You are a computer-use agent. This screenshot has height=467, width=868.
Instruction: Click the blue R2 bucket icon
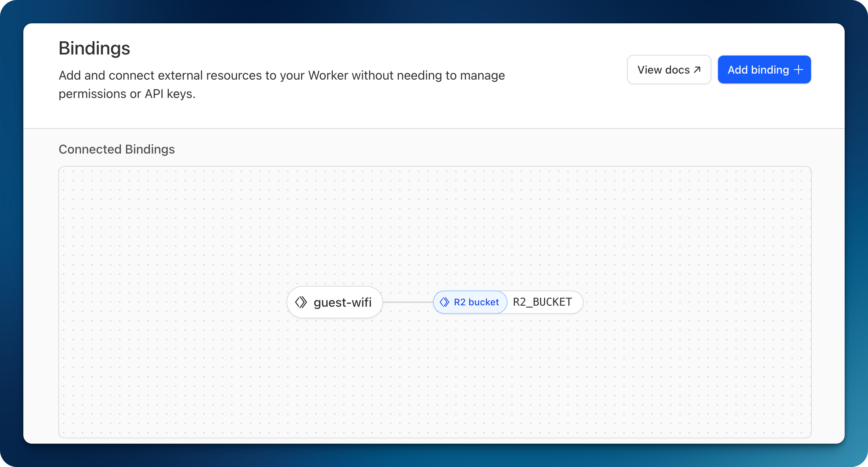point(444,302)
